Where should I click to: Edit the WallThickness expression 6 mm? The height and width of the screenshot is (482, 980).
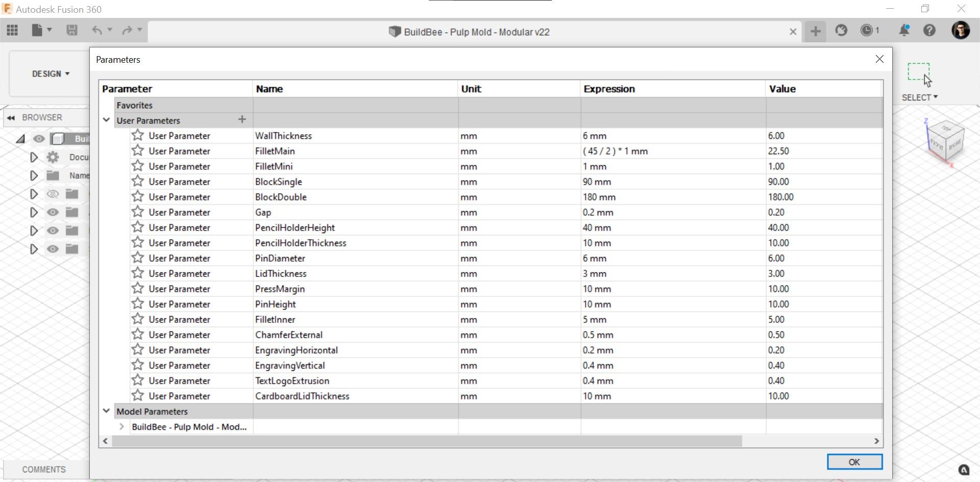click(x=673, y=136)
